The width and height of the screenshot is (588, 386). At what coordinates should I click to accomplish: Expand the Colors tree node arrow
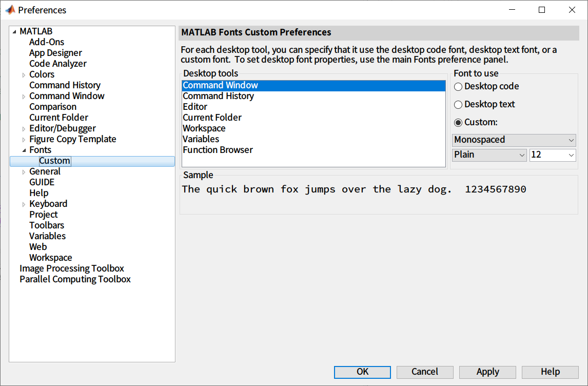tap(24, 75)
